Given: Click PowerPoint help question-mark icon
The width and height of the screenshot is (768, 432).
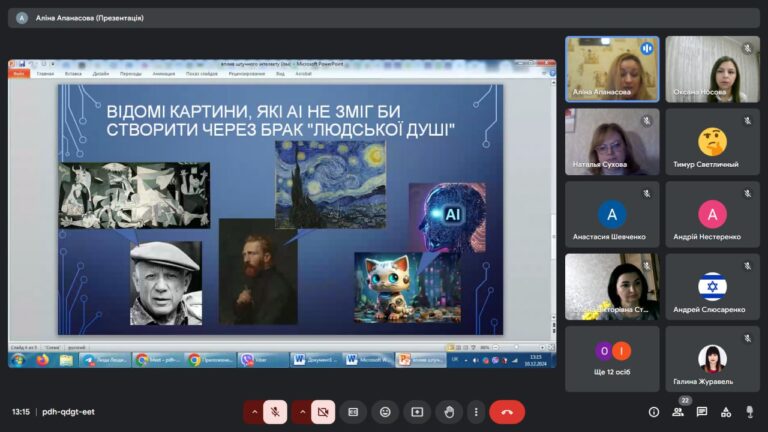Looking at the screenshot, I should (x=552, y=73).
